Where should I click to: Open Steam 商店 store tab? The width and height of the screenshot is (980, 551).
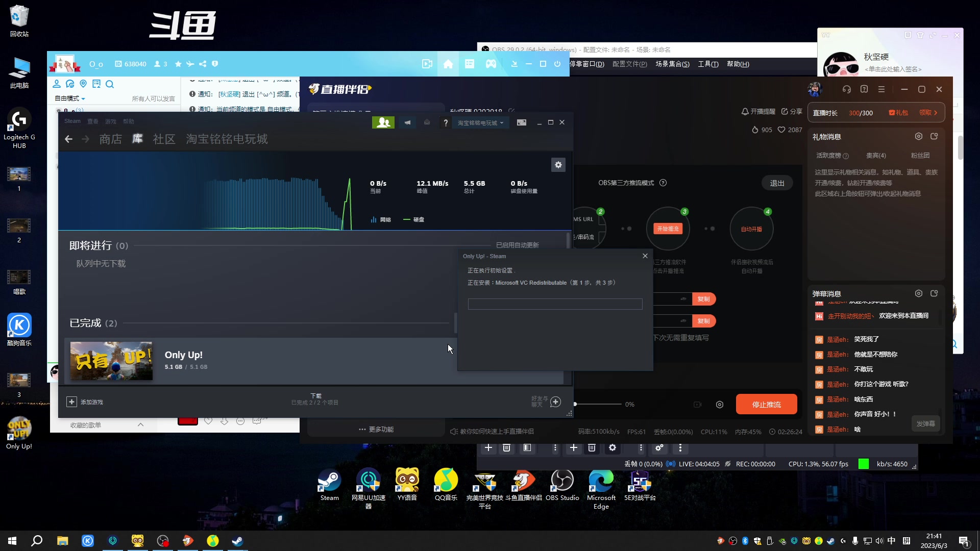pyautogui.click(x=110, y=139)
